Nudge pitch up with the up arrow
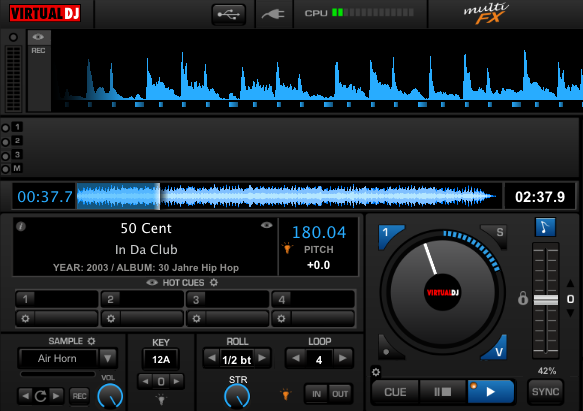 click(570, 284)
